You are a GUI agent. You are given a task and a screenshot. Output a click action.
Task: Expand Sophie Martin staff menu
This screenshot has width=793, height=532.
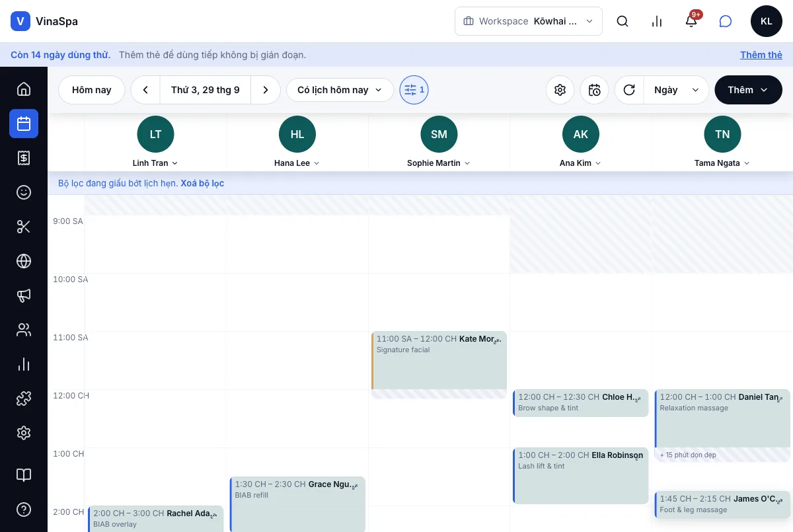coord(439,163)
